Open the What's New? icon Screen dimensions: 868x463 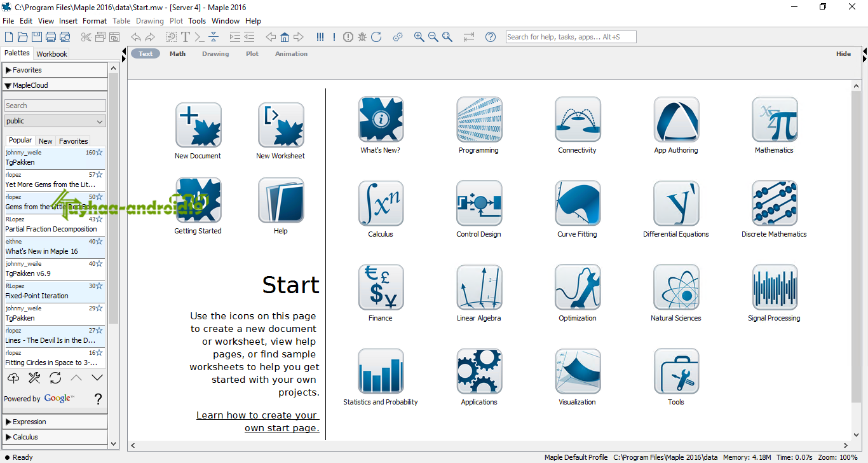(381, 120)
